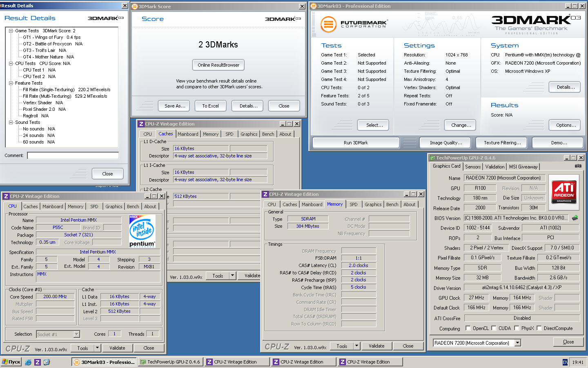Click Change... under Settings

pyautogui.click(x=461, y=125)
